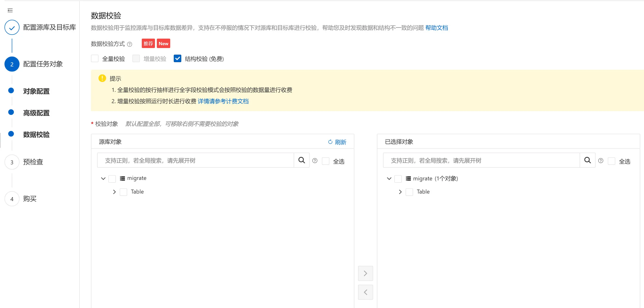Check the migrate checkbox in 源库对象
The height and width of the screenshot is (308, 644).
112,179
